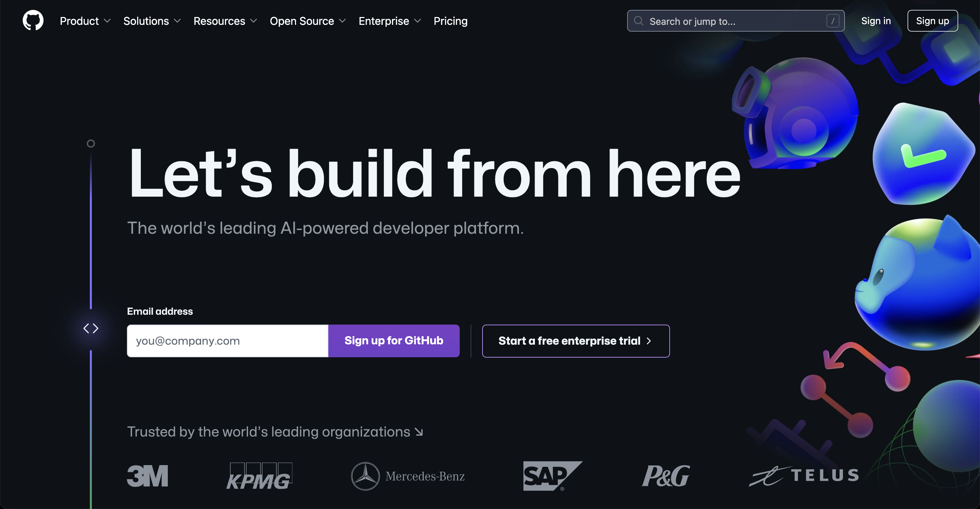Click the checkmark shield icon top right
Viewport: 980px width, 509px height.
[x=920, y=155]
